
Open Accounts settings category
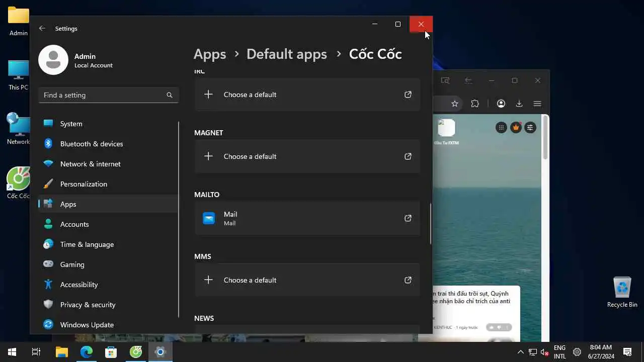click(x=108, y=224)
